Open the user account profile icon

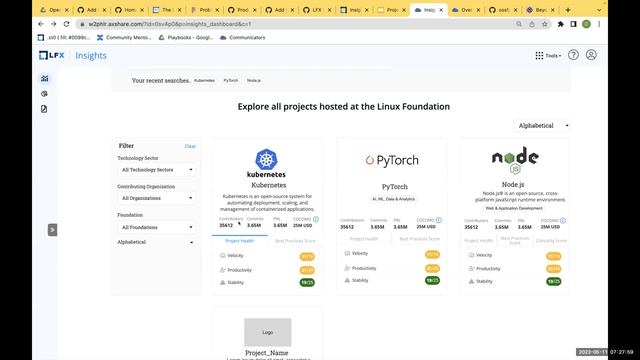[x=591, y=55]
